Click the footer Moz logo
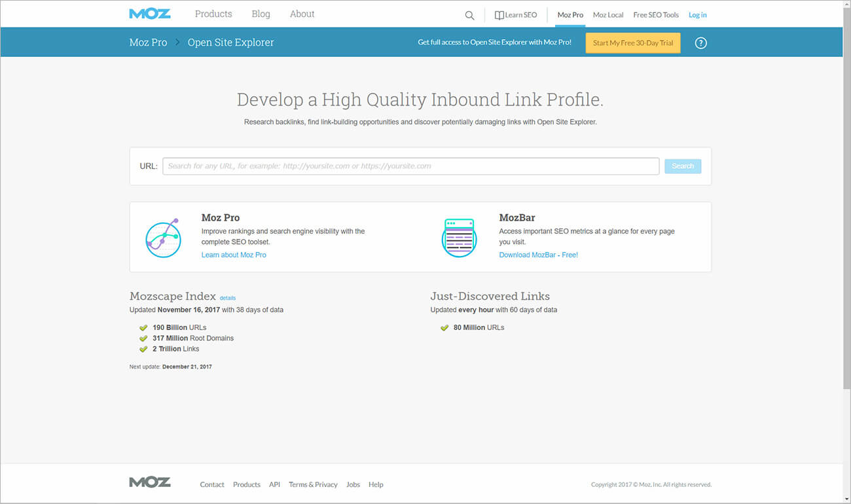 pyautogui.click(x=150, y=482)
